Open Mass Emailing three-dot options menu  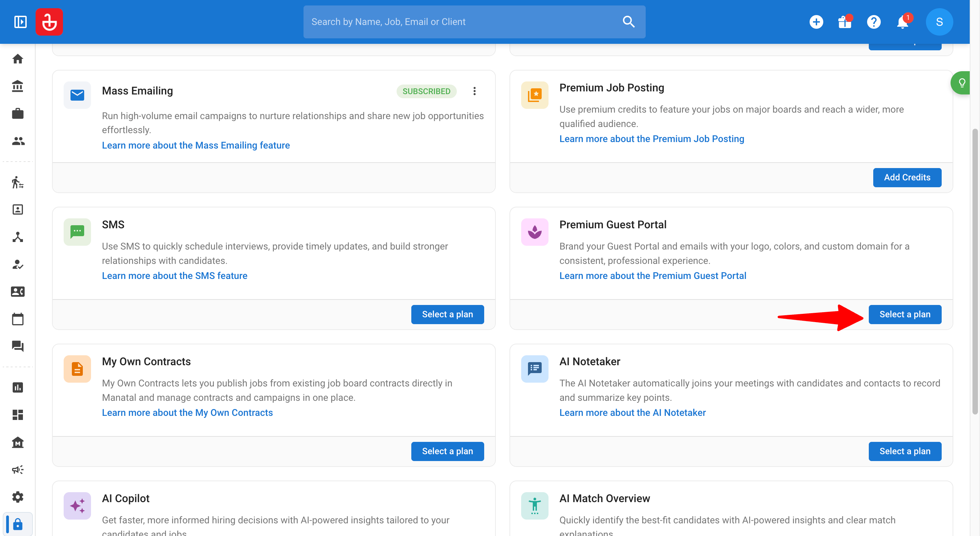[x=474, y=91]
